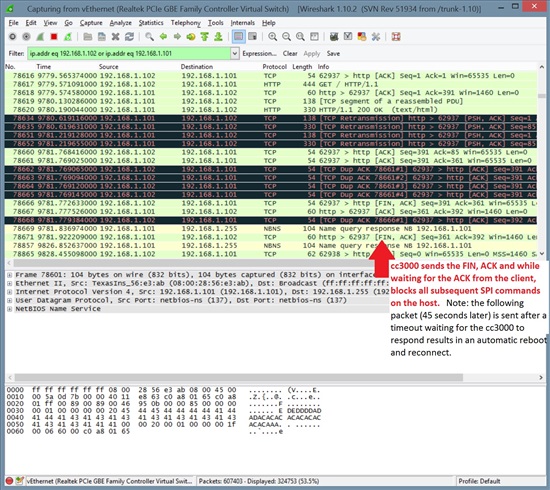Find a packet with magnifier icon
This screenshot has height=490, width=550.
[150, 36]
